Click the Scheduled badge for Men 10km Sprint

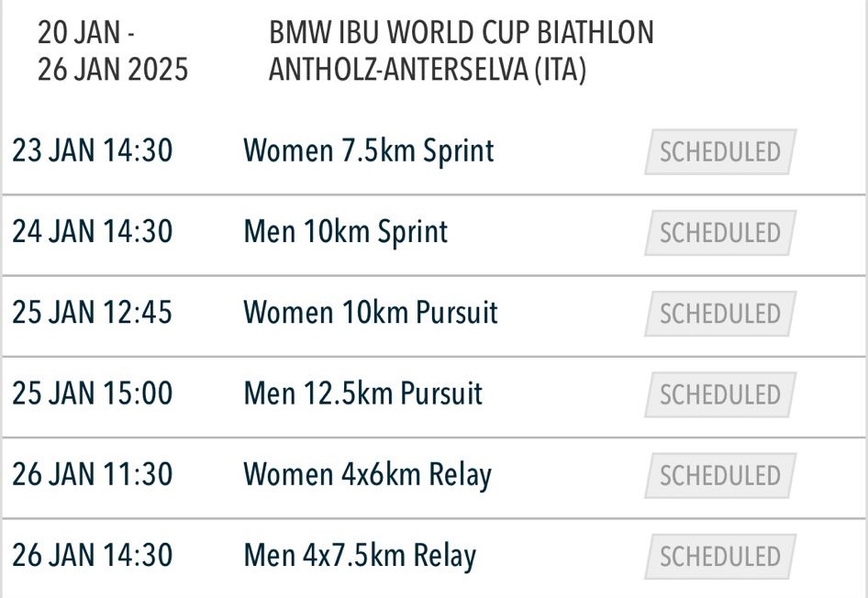coord(720,232)
